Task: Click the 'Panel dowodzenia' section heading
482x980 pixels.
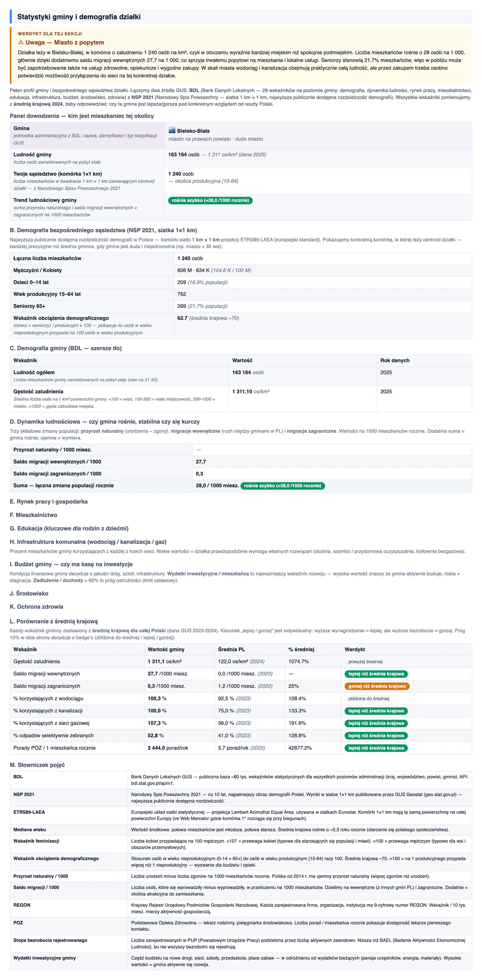Action: [x=82, y=116]
